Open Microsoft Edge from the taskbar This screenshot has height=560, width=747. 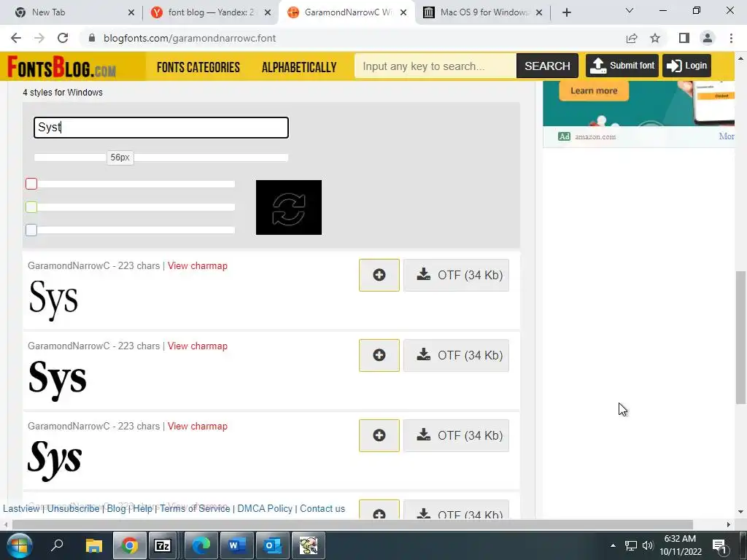coord(201,545)
